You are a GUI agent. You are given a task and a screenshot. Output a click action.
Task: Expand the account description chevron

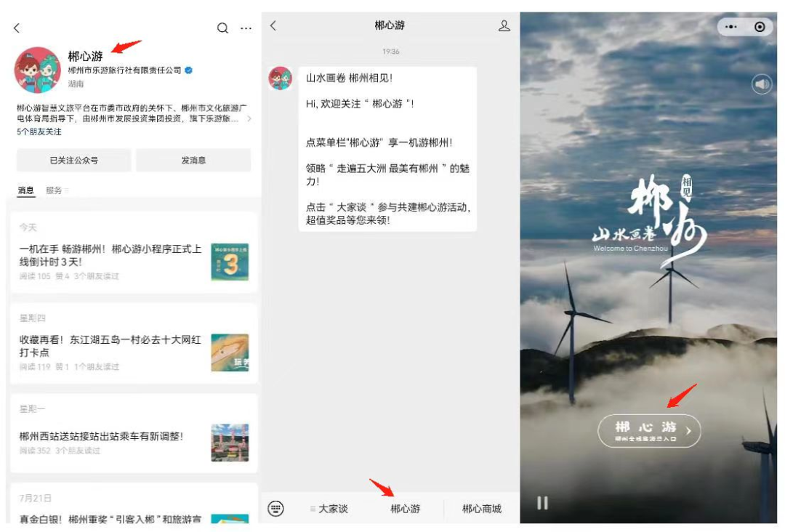[x=249, y=118]
